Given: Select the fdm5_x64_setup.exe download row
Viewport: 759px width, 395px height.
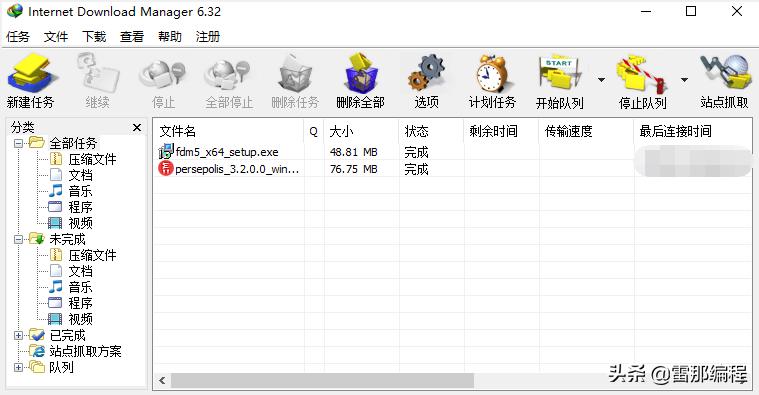Looking at the screenshot, I should tap(452, 152).
